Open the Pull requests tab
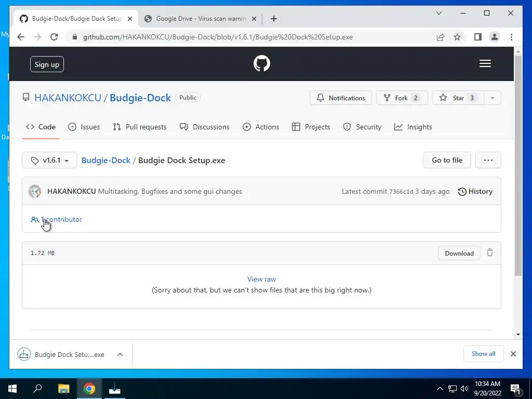 [140, 127]
